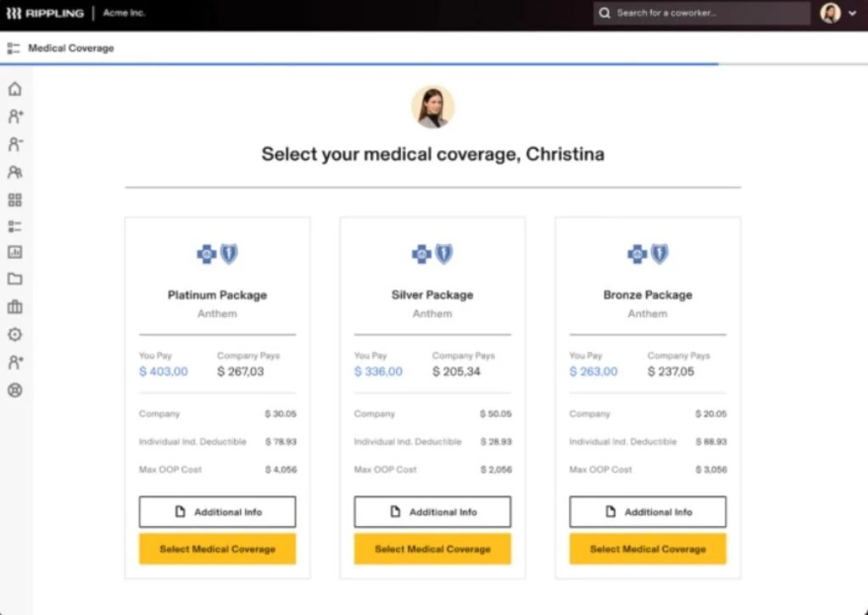This screenshot has height=615, width=868.
Task: Open the reports chart icon
Action: (x=14, y=252)
